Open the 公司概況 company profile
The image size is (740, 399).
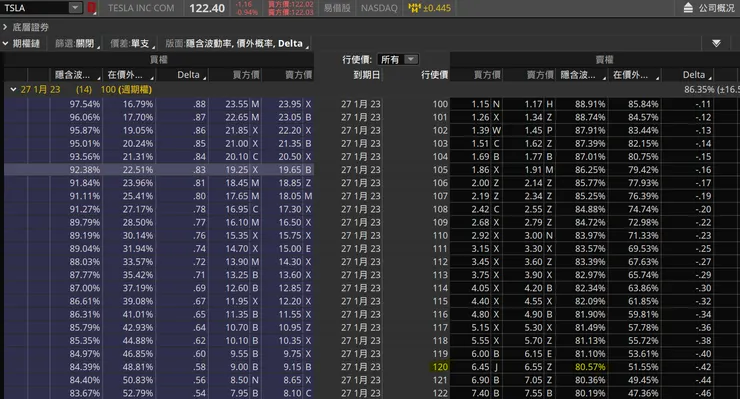click(716, 8)
